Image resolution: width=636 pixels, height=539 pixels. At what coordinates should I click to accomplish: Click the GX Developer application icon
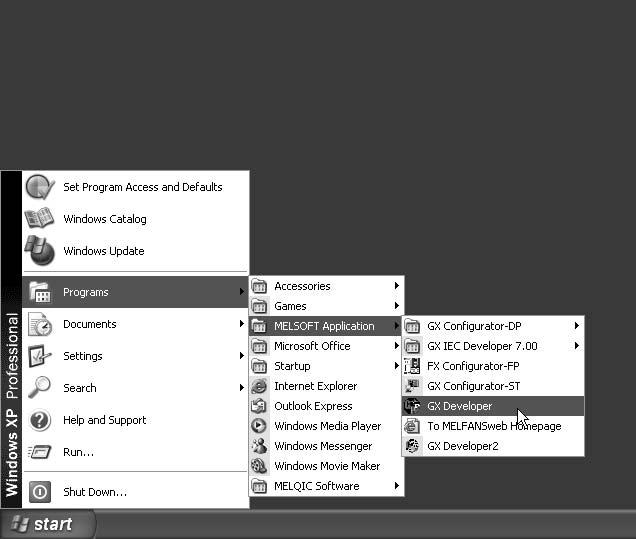pyautogui.click(x=412, y=406)
